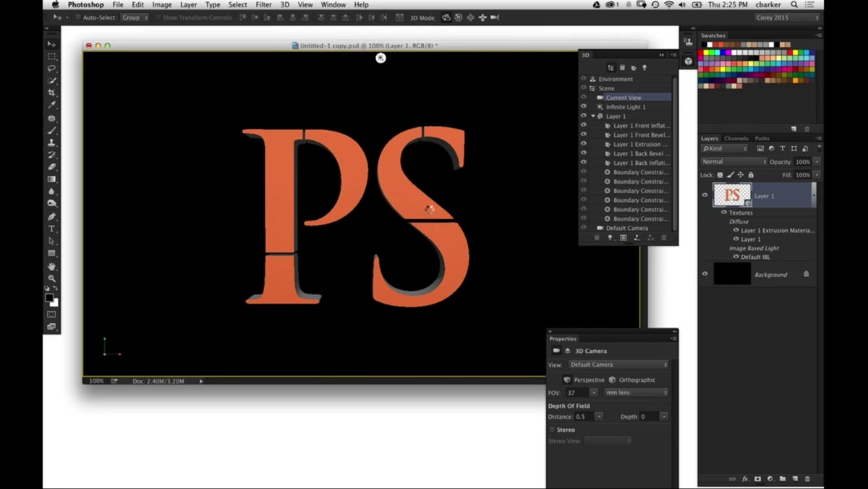Open Auto-Select Group dropdown
Image resolution: width=868 pixels, height=489 pixels.
pos(135,17)
